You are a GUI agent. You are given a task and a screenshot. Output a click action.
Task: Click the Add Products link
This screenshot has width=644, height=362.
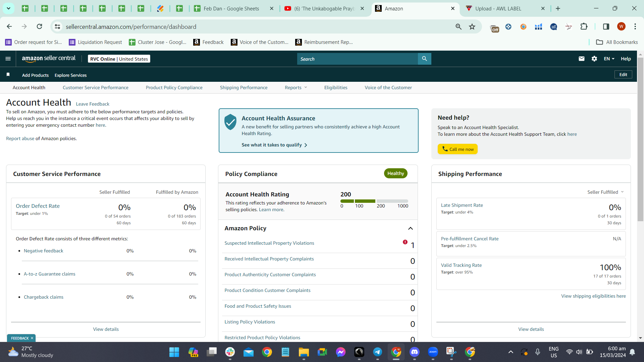tap(35, 75)
